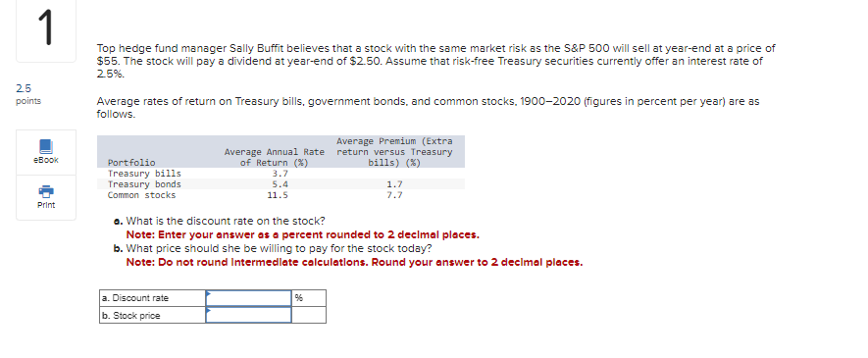Select the Treasury bills row label
868x358 pixels.
[x=144, y=174]
